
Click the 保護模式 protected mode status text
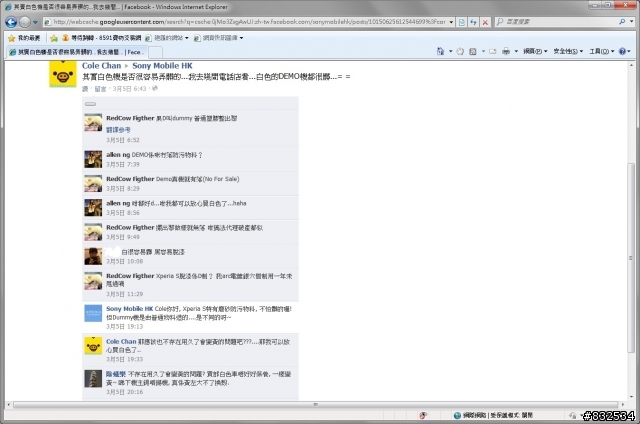(x=512, y=415)
